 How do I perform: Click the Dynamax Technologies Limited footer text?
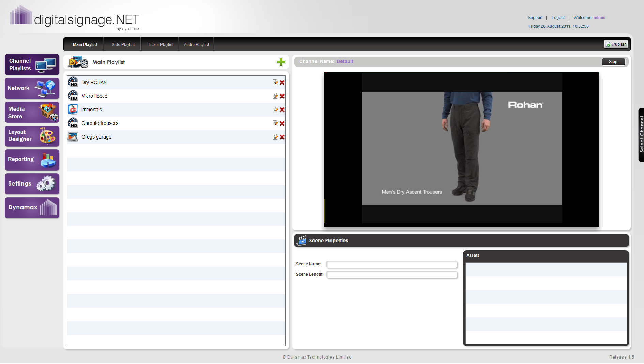(x=317, y=357)
